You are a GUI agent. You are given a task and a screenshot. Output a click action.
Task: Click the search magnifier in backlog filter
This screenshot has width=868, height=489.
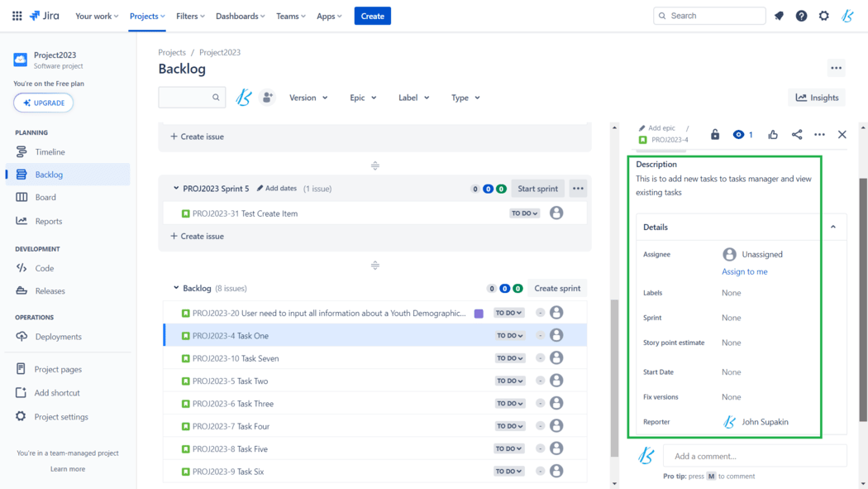[216, 98]
